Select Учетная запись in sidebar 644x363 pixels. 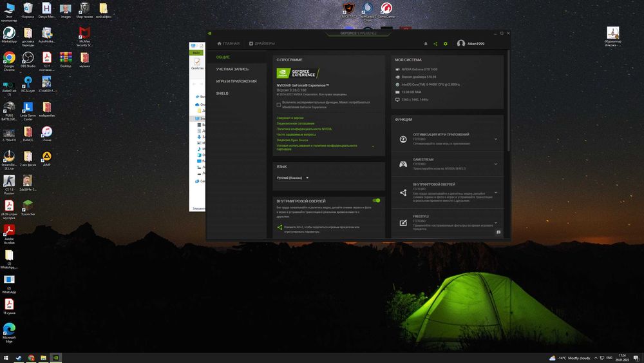[232, 69]
